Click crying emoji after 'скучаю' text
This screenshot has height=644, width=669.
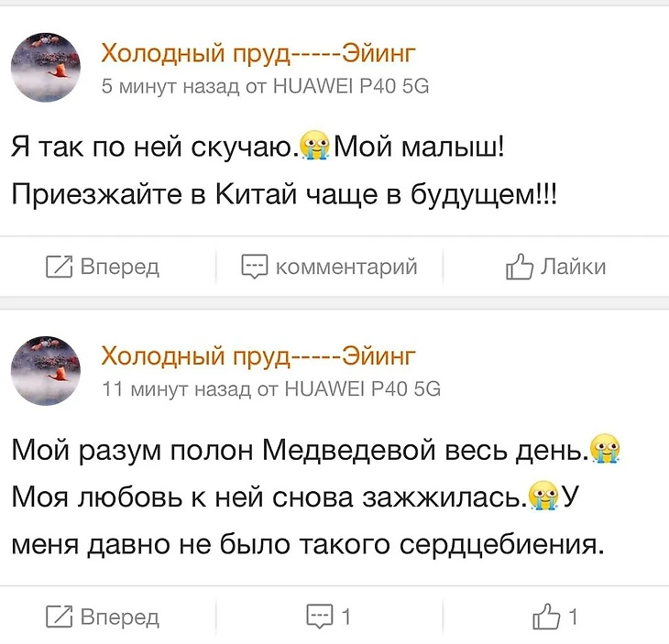coord(316,146)
